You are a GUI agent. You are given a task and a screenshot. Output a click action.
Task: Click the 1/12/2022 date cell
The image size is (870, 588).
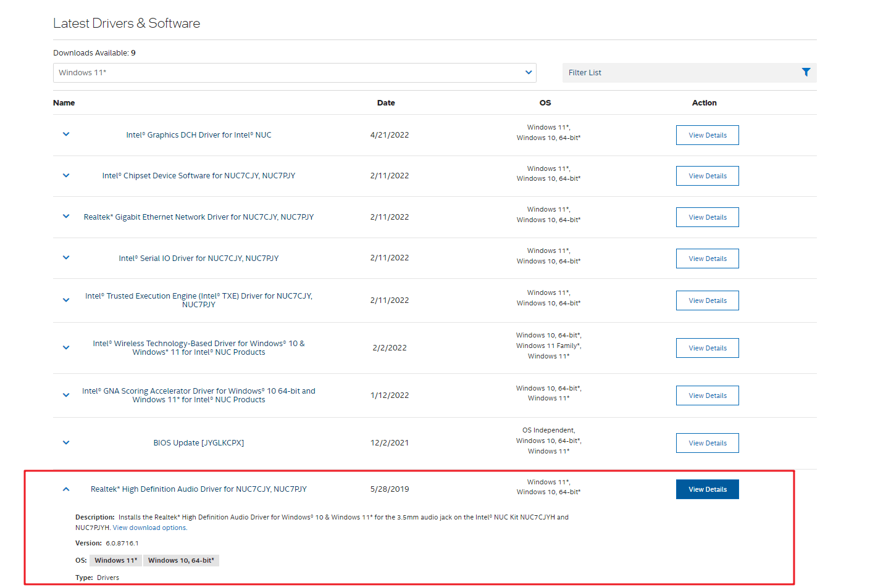tap(390, 395)
